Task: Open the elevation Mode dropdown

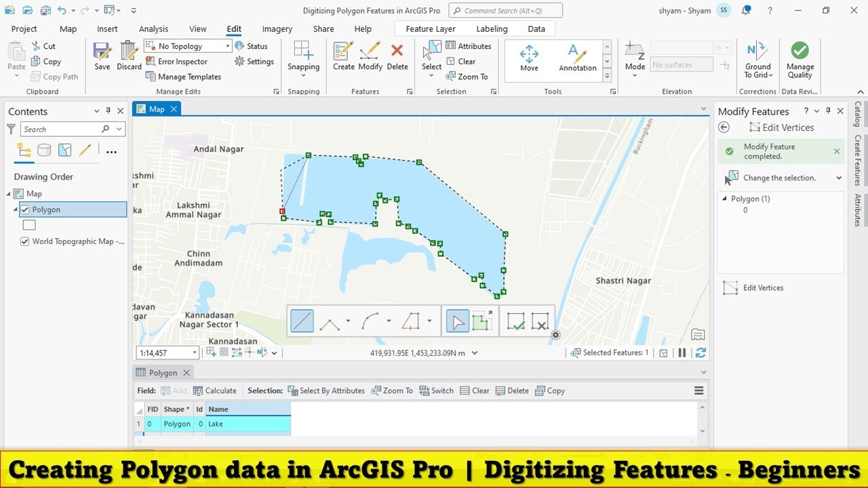Action: click(x=635, y=75)
